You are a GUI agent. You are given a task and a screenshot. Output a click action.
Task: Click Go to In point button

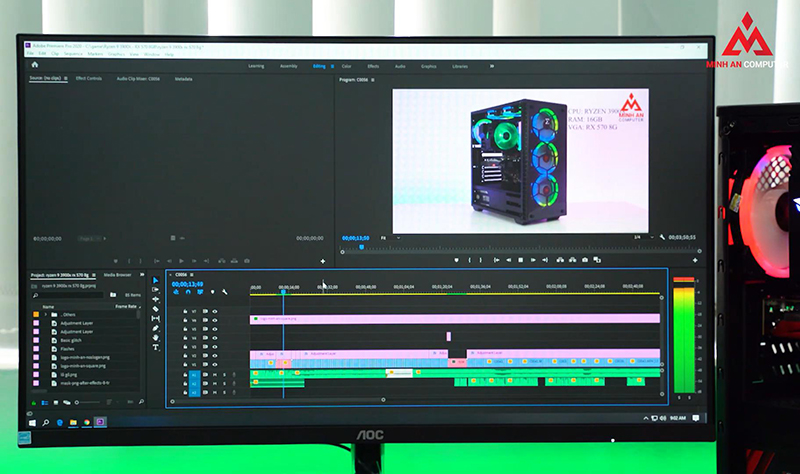(x=496, y=260)
